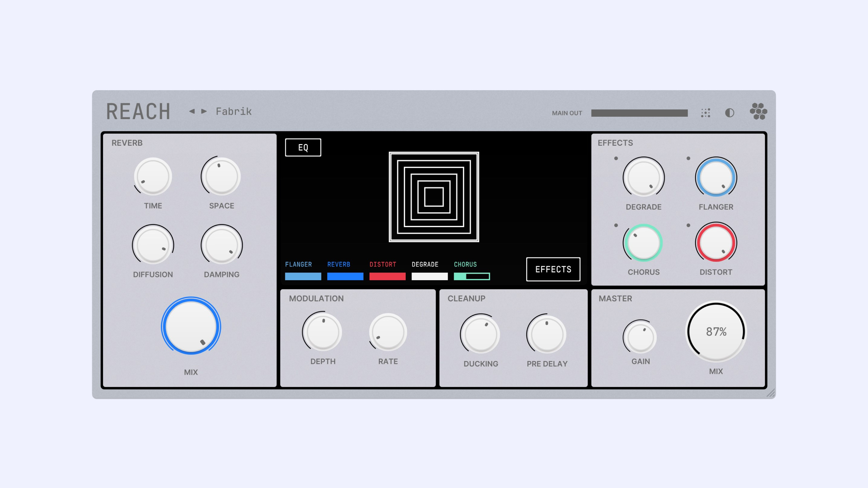Turn the Reverb TIME knob

153,176
